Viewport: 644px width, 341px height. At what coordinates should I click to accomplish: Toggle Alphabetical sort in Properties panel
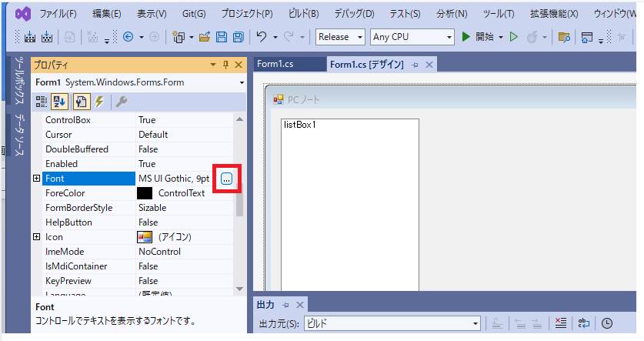61,102
